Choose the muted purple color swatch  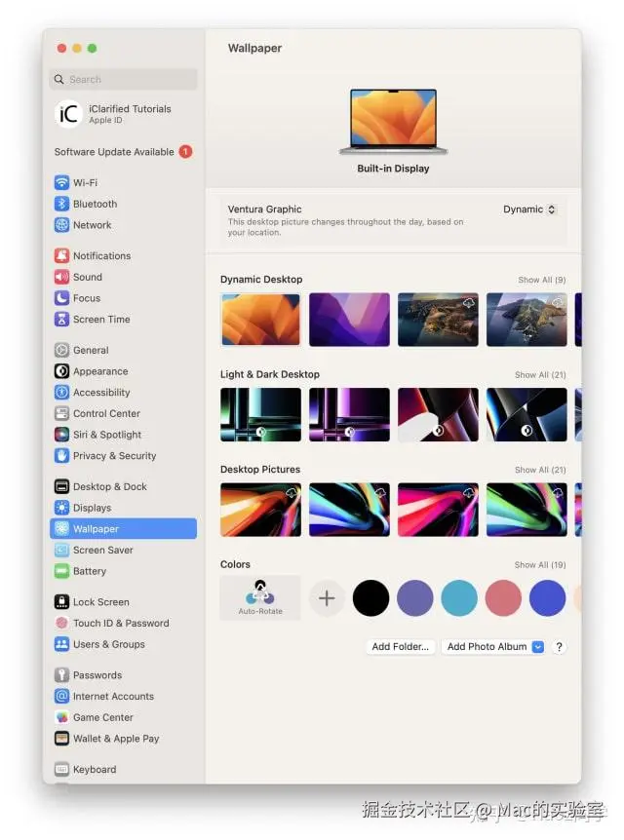(x=415, y=598)
